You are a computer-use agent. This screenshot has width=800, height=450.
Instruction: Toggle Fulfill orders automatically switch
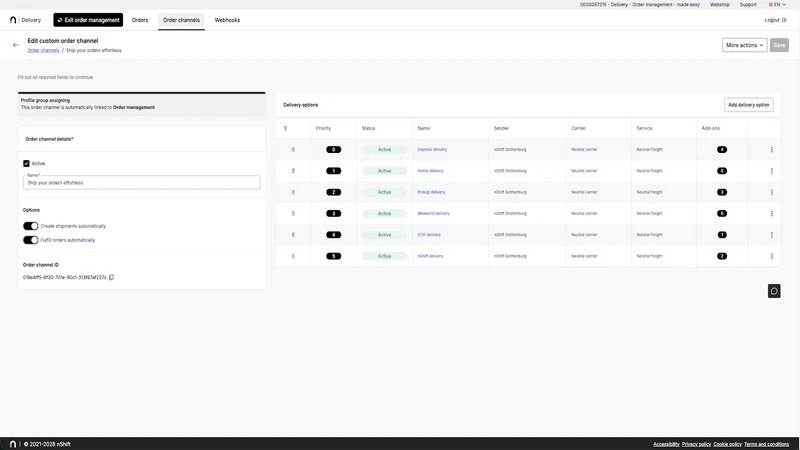31,240
